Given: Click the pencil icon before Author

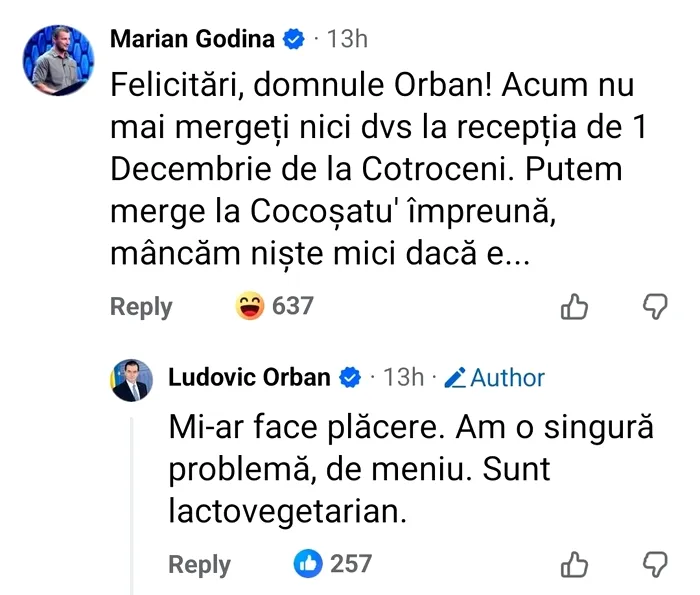Looking at the screenshot, I should [455, 378].
